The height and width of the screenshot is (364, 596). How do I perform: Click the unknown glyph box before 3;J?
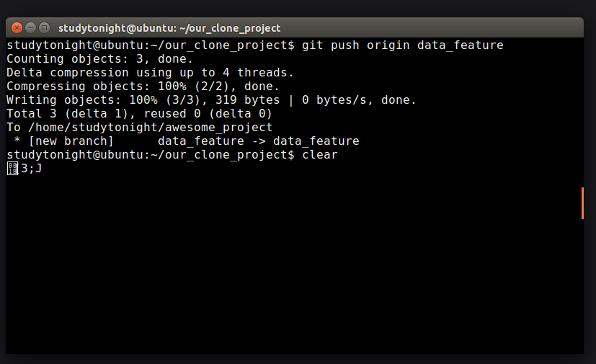[13, 169]
